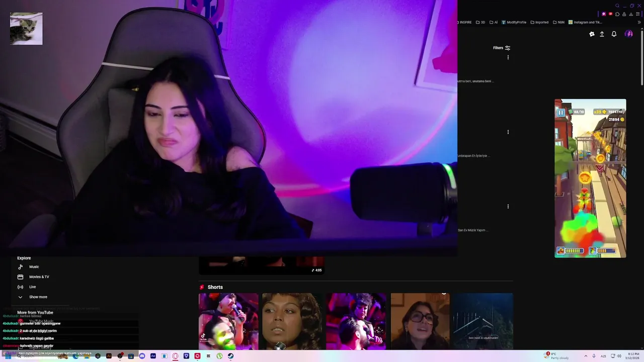Click the microphone icon in system tray

(594, 356)
